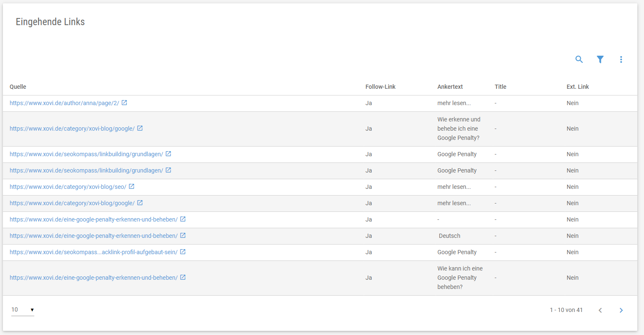Open the category/xovi-blog/seo source link
This screenshot has width=644, height=335.
(68, 187)
